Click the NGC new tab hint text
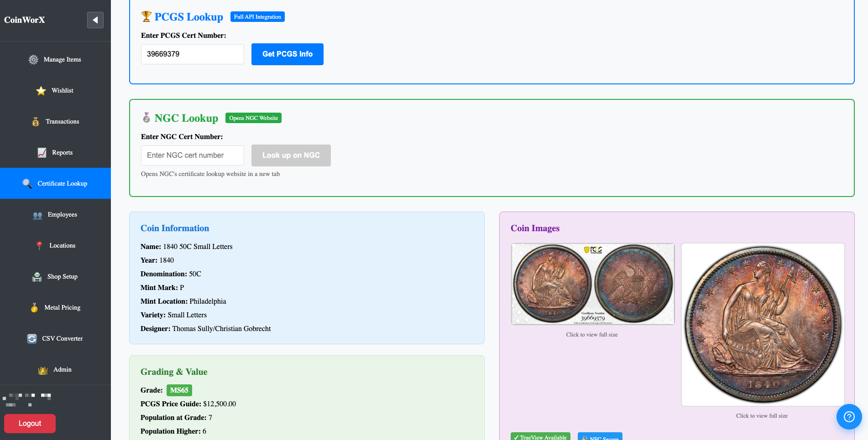 pyautogui.click(x=210, y=174)
